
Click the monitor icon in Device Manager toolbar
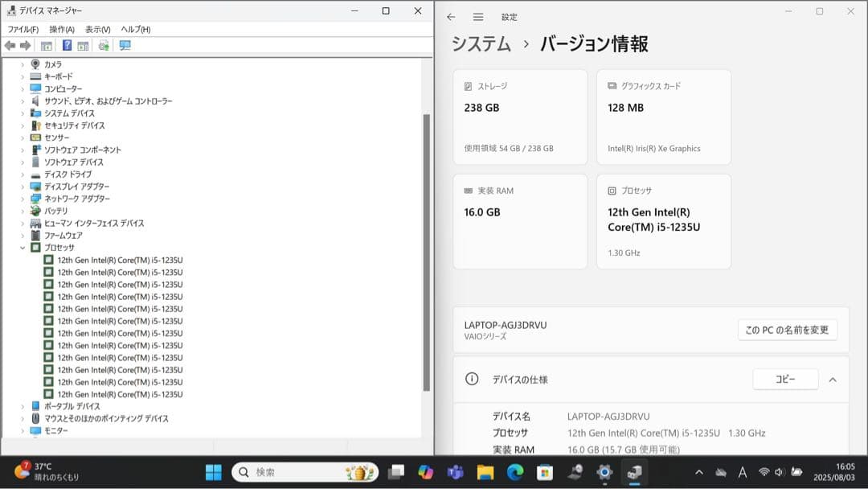click(125, 45)
